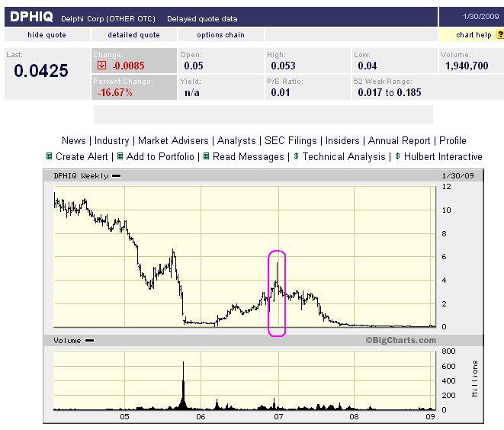This screenshot has height=430, width=504.
Task: Click the 52 week range 0.017 to 0.185
Action: coord(390,92)
